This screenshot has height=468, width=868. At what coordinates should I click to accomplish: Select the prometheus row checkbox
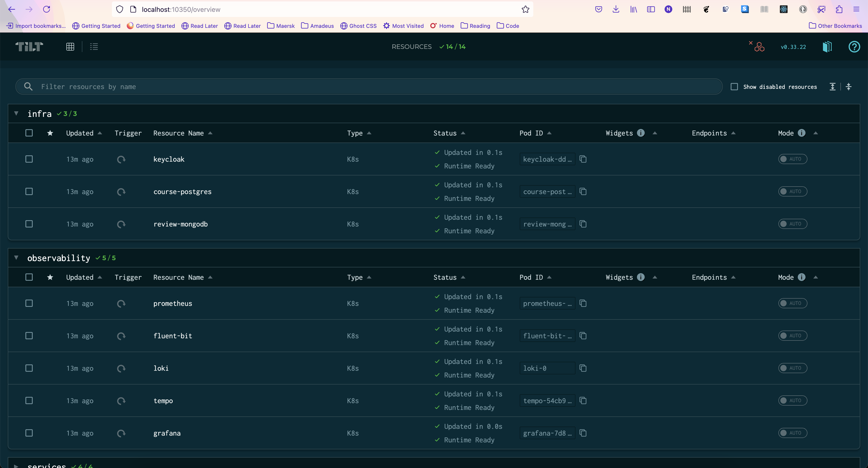(29, 303)
